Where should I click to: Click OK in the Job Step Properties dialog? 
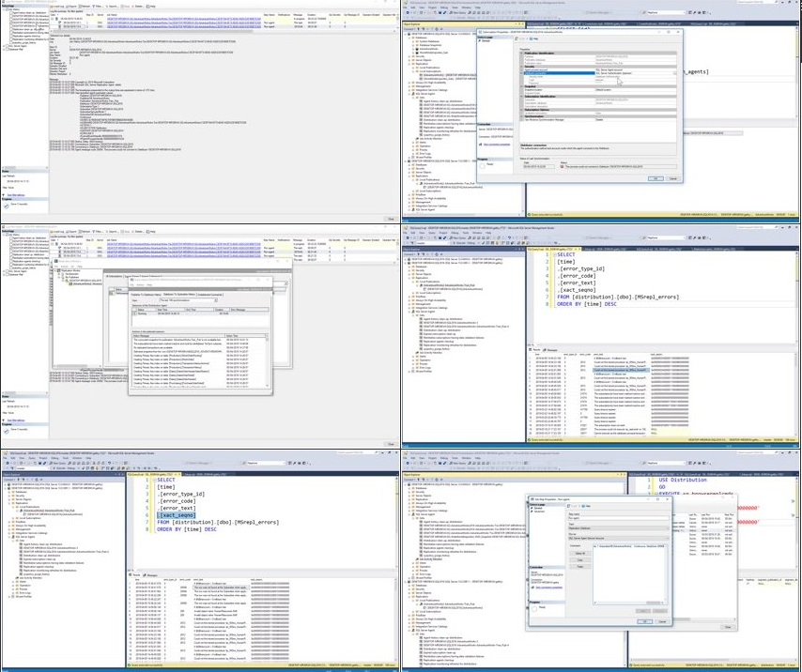[645, 621]
